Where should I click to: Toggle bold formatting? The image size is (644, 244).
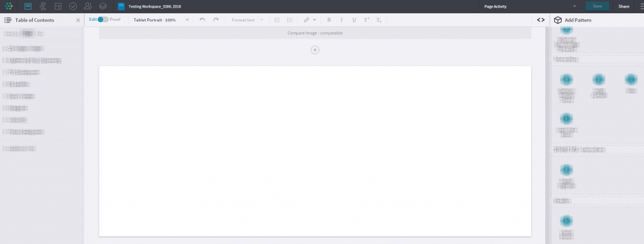tap(329, 19)
